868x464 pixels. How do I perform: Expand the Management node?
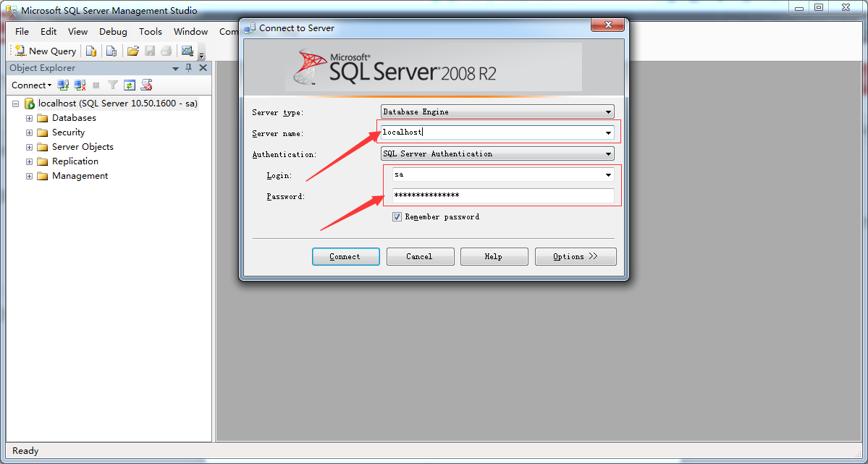click(x=30, y=176)
